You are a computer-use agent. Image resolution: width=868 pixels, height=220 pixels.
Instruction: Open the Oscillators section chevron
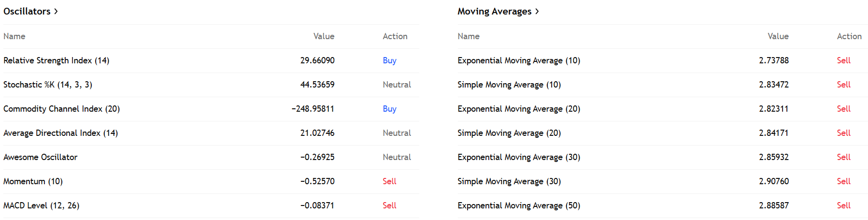pyautogui.click(x=56, y=12)
